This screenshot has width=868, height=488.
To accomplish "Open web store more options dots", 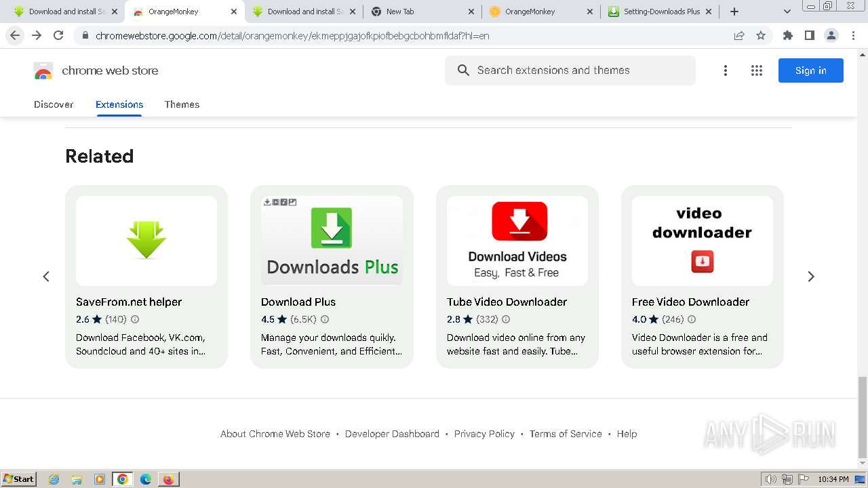I will point(726,70).
